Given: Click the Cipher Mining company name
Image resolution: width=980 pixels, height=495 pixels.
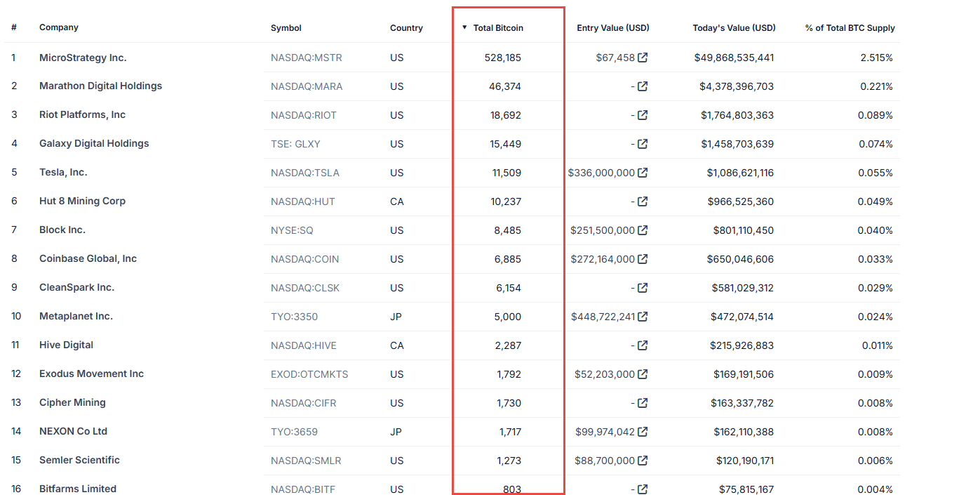Looking at the screenshot, I should click(72, 402).
